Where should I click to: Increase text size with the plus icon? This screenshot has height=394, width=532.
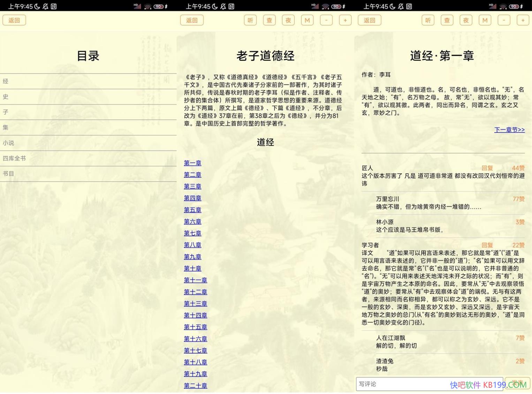click(345, 20)
